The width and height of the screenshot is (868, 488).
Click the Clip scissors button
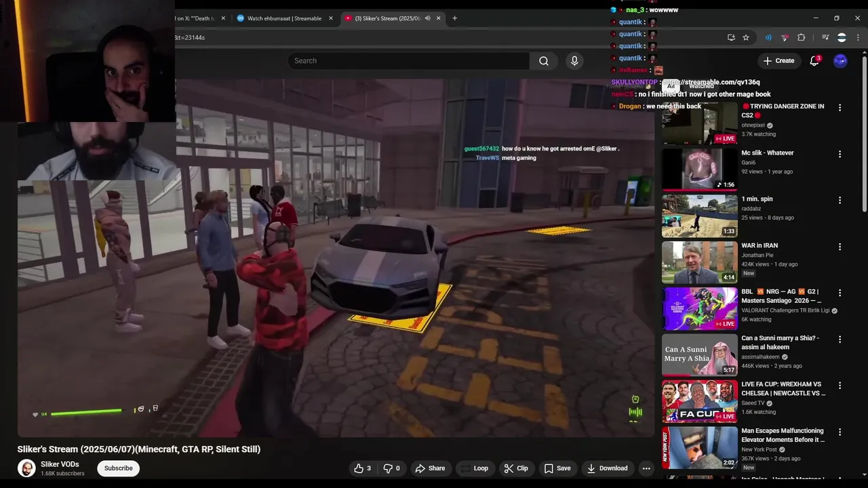coord(516,468)
